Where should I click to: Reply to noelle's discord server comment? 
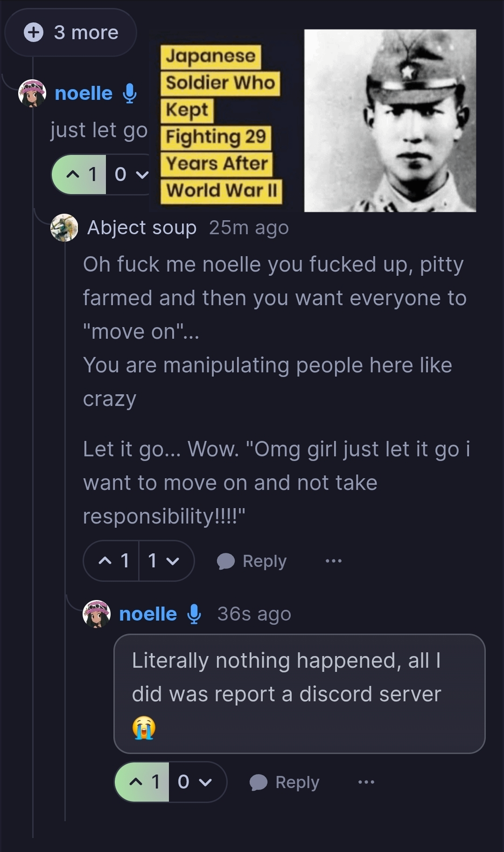coord(285,782)
